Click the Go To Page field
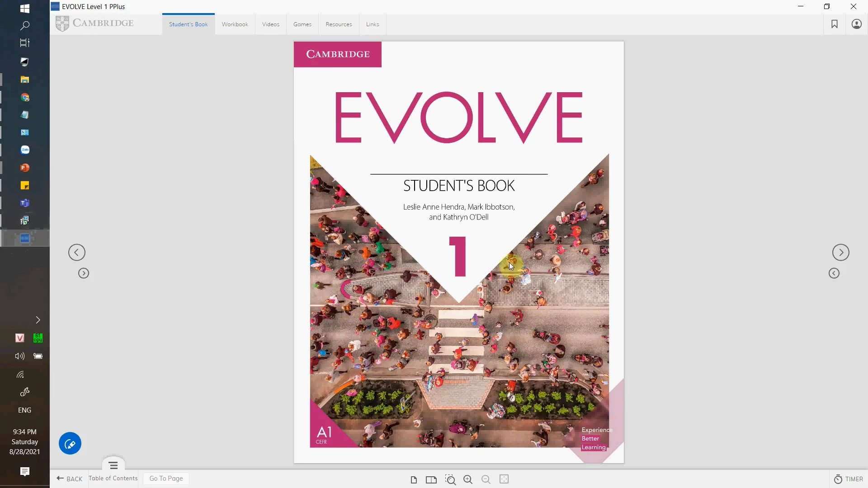868x488 pixels. point(165,479)
